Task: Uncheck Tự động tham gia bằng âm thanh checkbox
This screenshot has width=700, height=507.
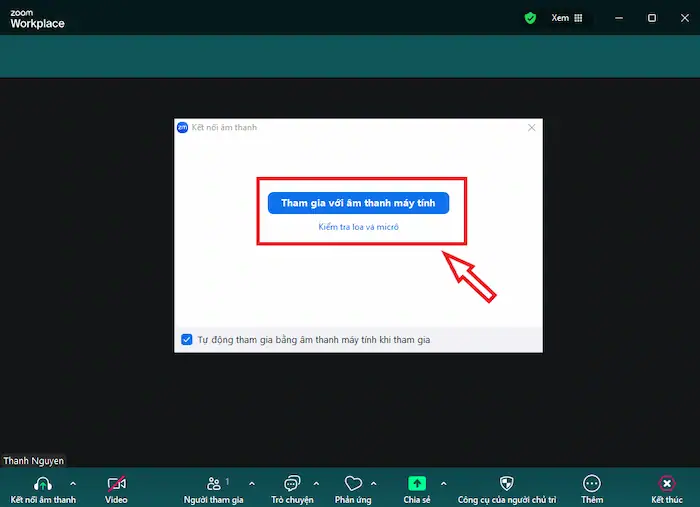Action: 187,340
